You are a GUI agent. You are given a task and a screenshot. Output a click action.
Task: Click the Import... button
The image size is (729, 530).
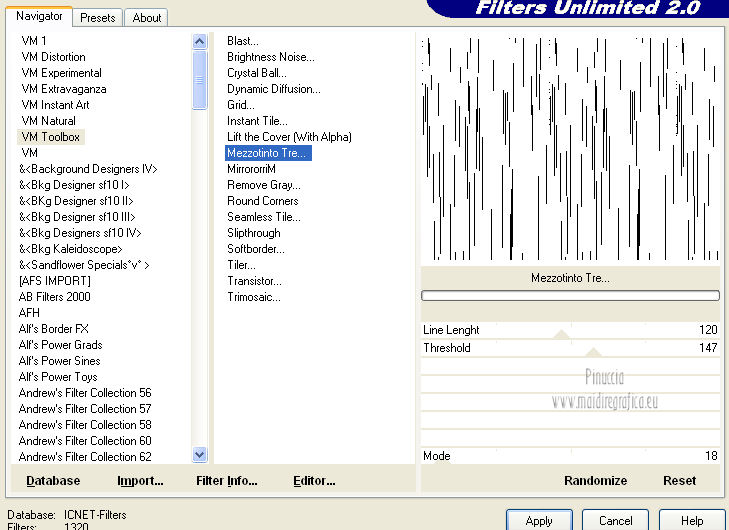(x=140, y=480)
